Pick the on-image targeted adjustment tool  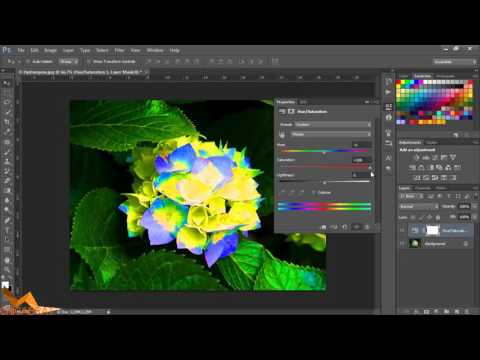[282, 134]
